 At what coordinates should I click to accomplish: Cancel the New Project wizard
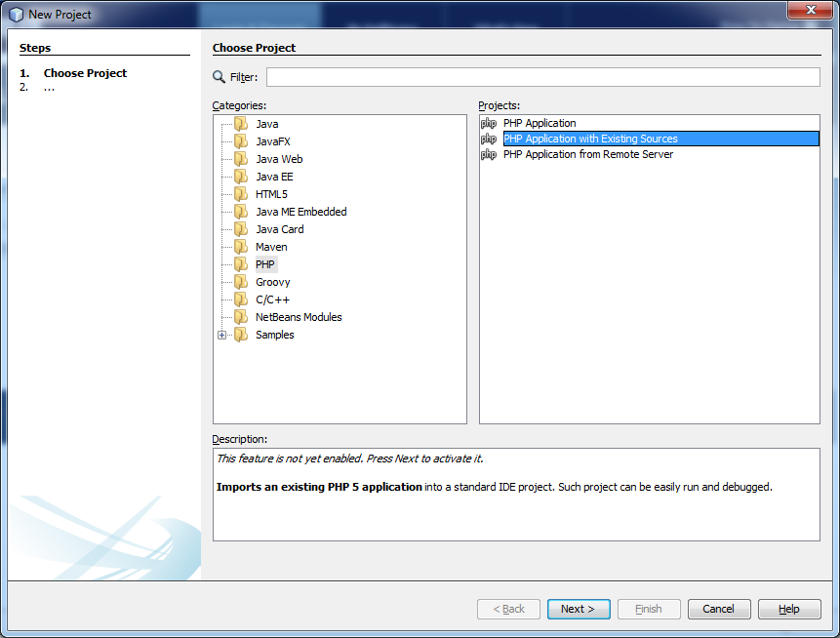(x=719, y=609)
